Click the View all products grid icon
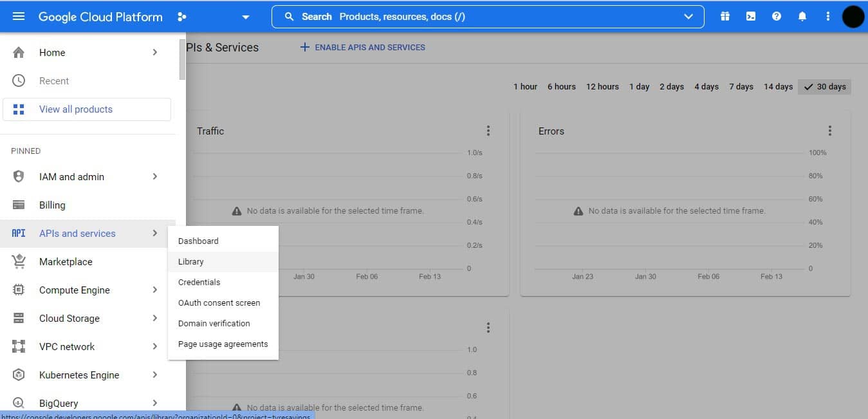 (x=19, y=109)
